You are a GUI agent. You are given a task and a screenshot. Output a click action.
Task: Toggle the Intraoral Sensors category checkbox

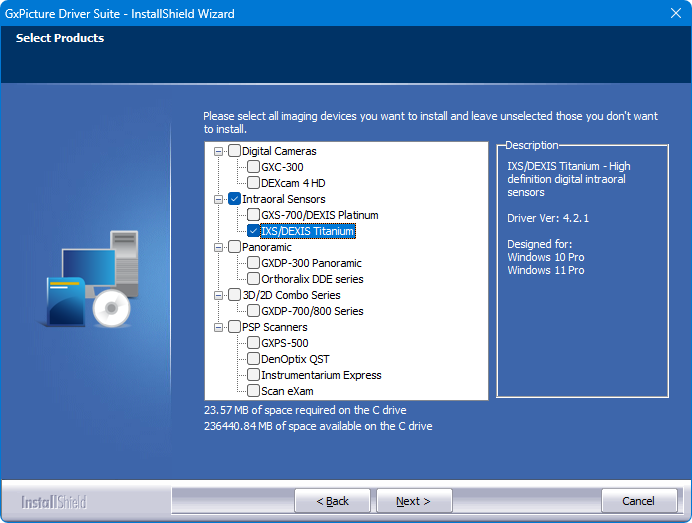[x=234, y=199]
